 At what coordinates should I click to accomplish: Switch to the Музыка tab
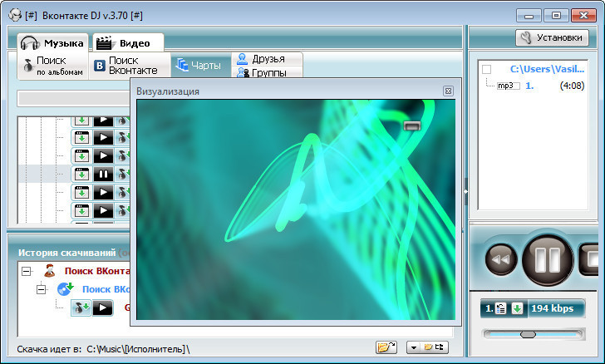coord(52,43)
